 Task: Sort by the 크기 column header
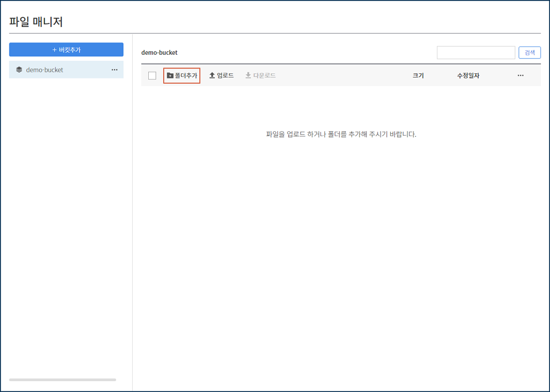(x=418, y=75)
